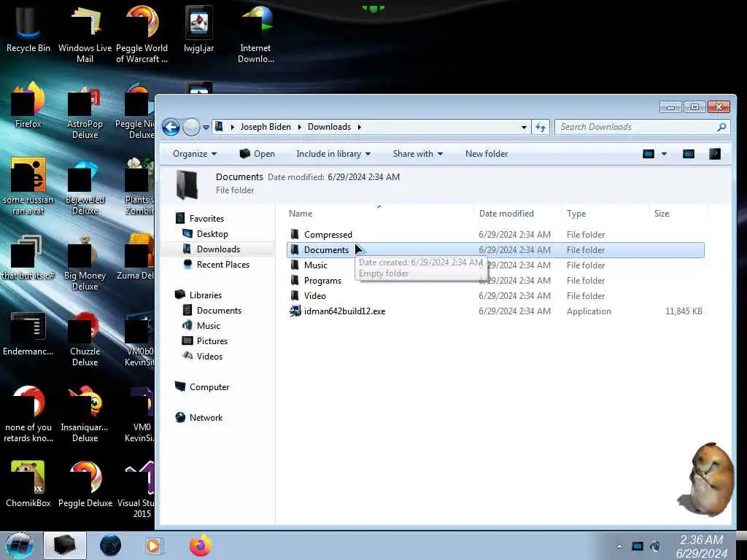The width and height of the screenshot is (747, 560).
Task: Select lwjgl.jar desktop icon
Action: [198, 29]
